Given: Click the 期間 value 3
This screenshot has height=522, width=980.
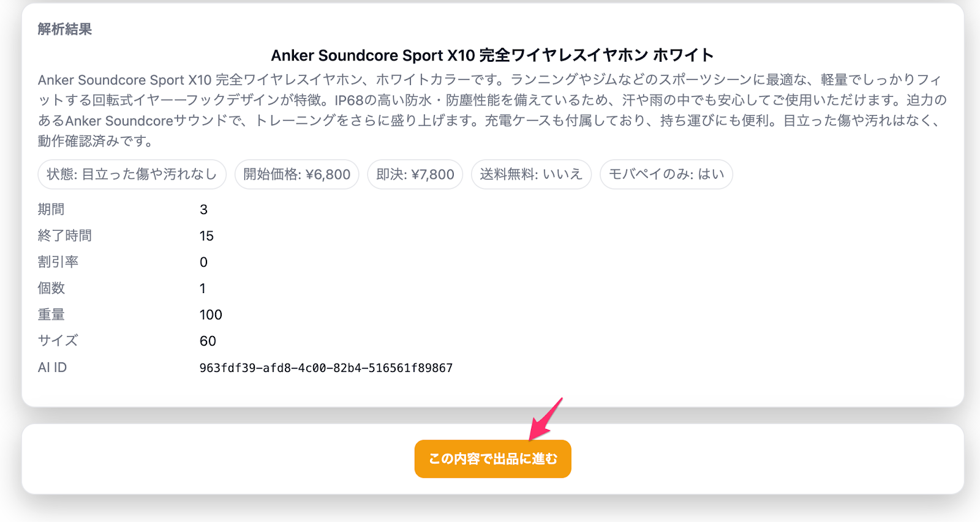Looking at the screenshot, I should [203, 210].
